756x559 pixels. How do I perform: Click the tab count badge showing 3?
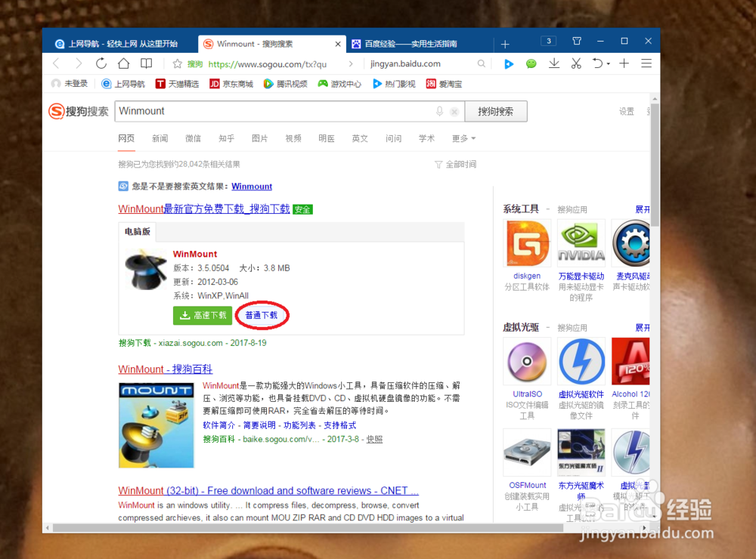(x=549, y=41)
